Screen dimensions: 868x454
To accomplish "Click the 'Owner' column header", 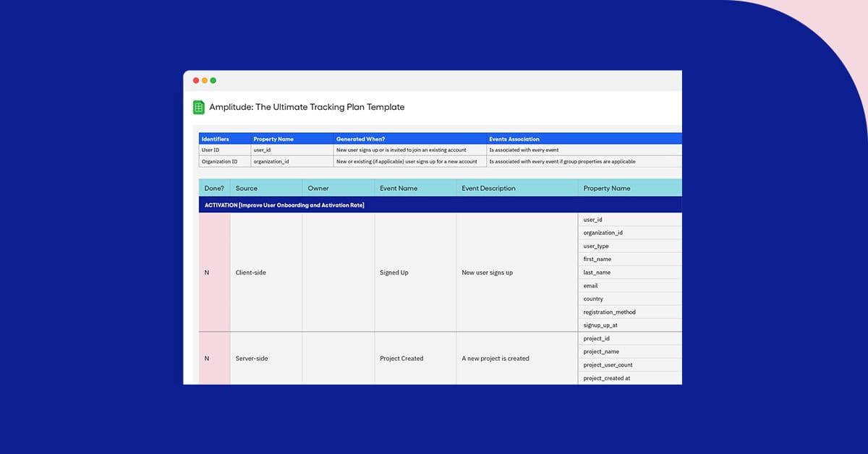I will (x=338, y=188).
